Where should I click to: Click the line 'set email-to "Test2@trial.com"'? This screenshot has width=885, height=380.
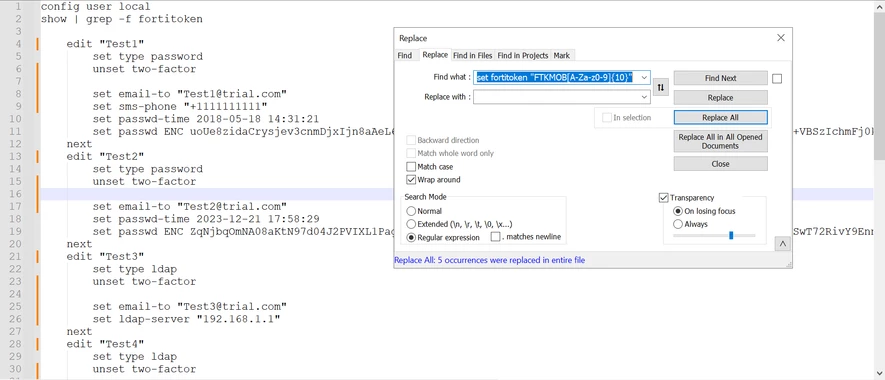click(190, 206)
